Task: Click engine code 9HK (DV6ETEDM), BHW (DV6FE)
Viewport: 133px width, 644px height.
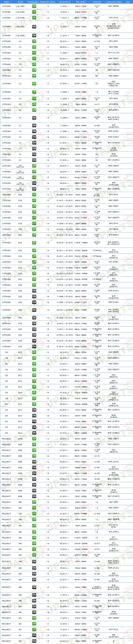Action: [x=114, y=587]
